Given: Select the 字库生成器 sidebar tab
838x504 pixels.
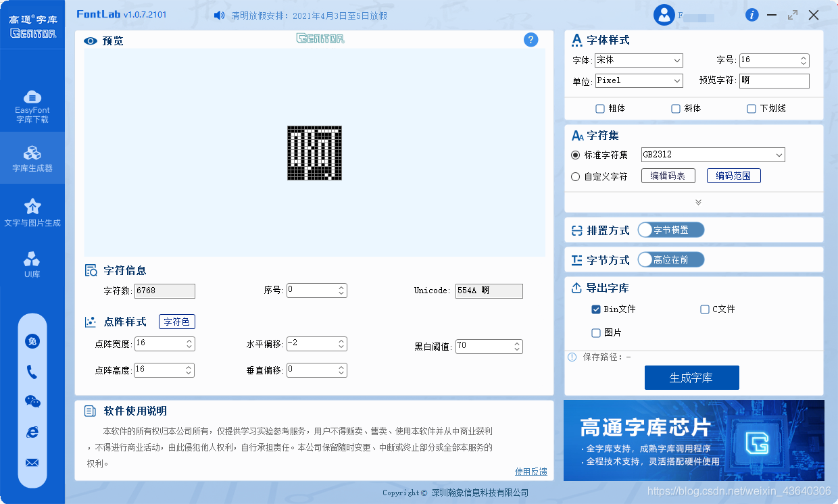Looking at the screenshot, I should [32, 158].
